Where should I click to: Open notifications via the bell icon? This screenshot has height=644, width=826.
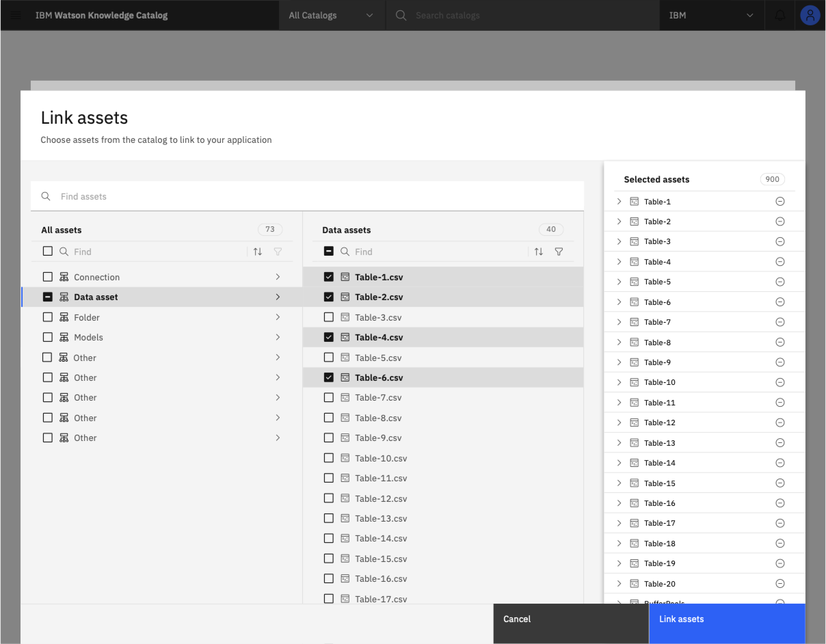780,15
